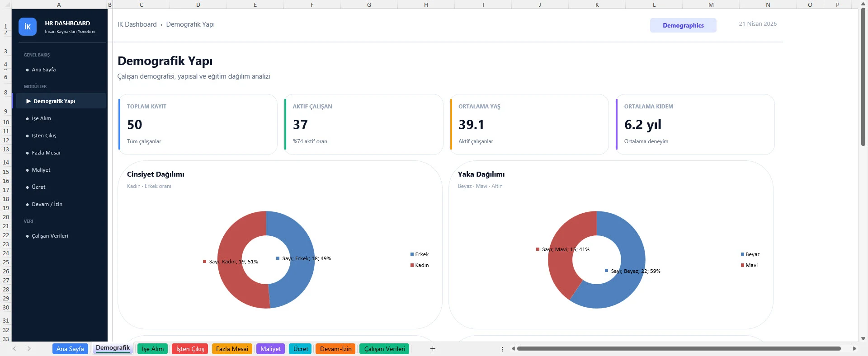Add a new sheet with plus icon

tap(433, 348)
